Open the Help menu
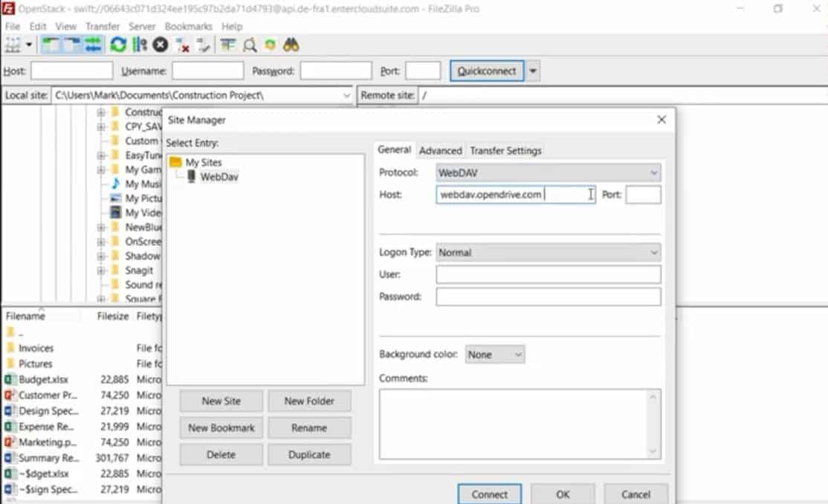 pyautogui.click(x=231, y=26)
